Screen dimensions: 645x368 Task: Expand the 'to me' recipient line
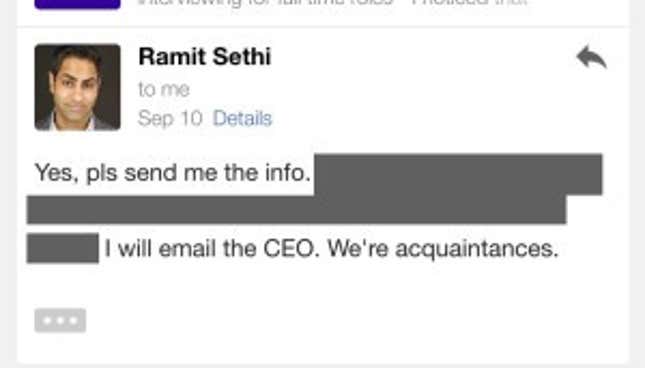pos(164,89)
